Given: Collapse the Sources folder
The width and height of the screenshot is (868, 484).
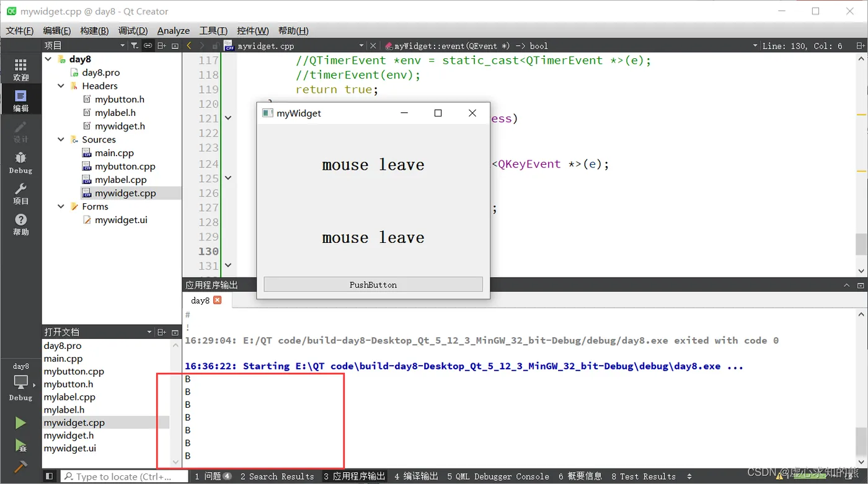Looking at the screenshot, I should tap(61, 139).
